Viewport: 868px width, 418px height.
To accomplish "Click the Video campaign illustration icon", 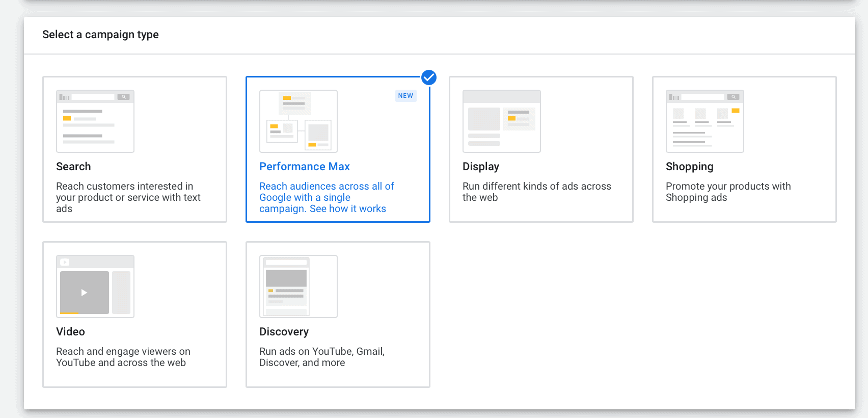I will tap(95, 286).
